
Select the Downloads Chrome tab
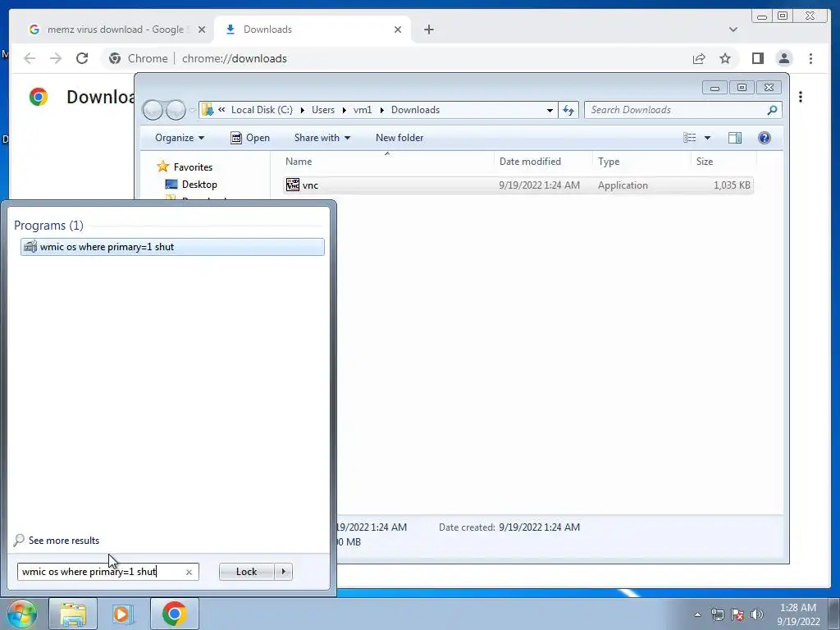coord(313,30)
